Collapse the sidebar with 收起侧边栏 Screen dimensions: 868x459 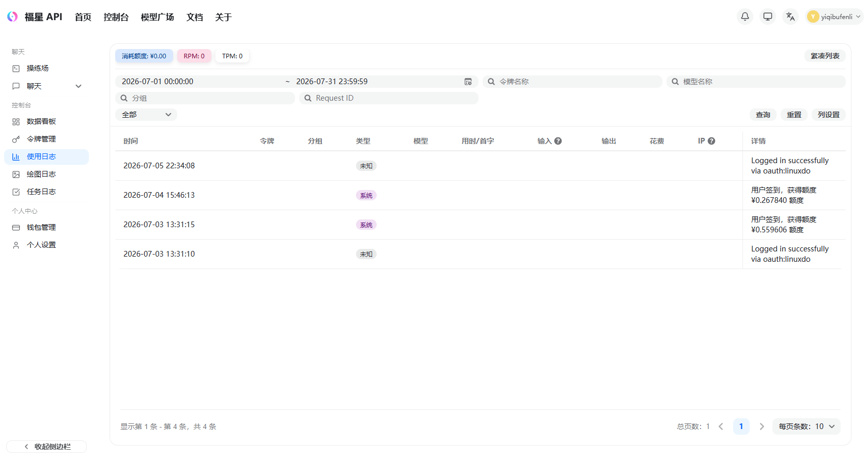[47, 447]
